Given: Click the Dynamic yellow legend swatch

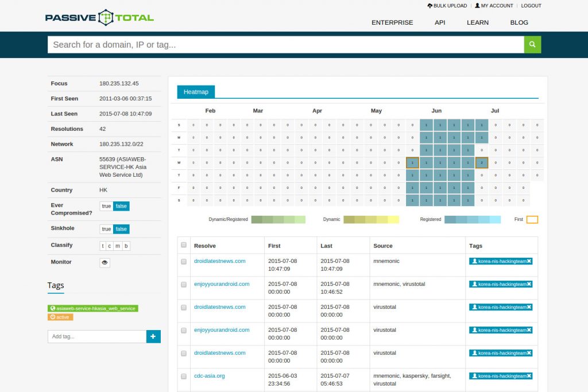Looking at the screenshot, I should tap(372, 219).
